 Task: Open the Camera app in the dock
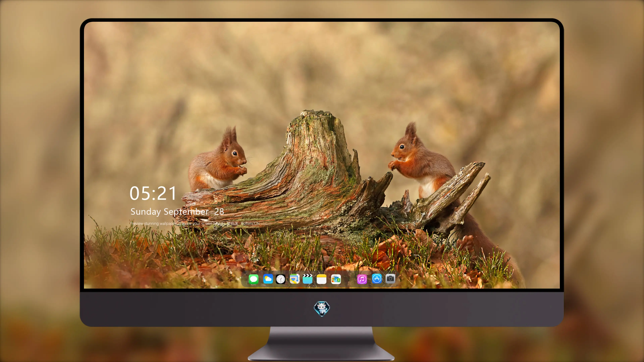click(390, 279)
